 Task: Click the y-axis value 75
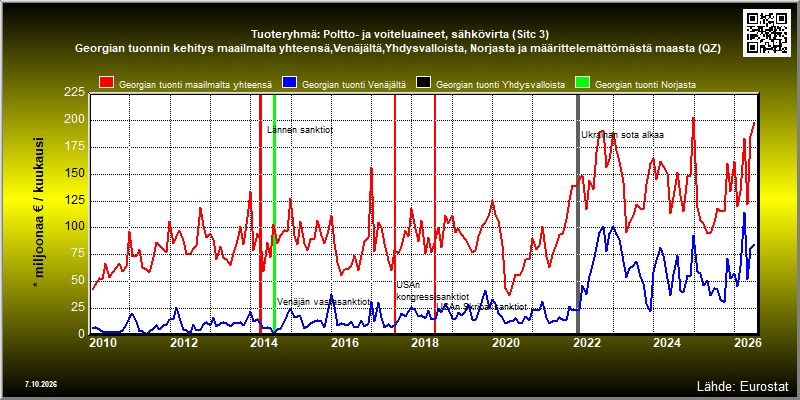(78, 254)
